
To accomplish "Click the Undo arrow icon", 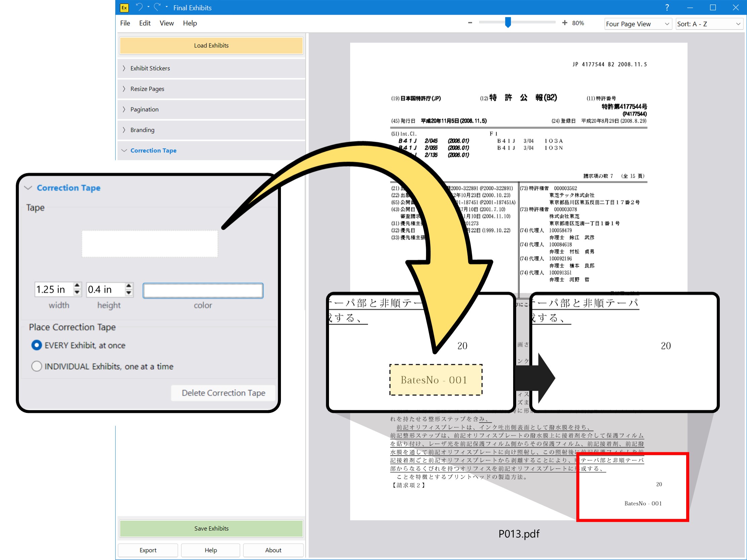I will pyautogui.click(x=139, y=7).
